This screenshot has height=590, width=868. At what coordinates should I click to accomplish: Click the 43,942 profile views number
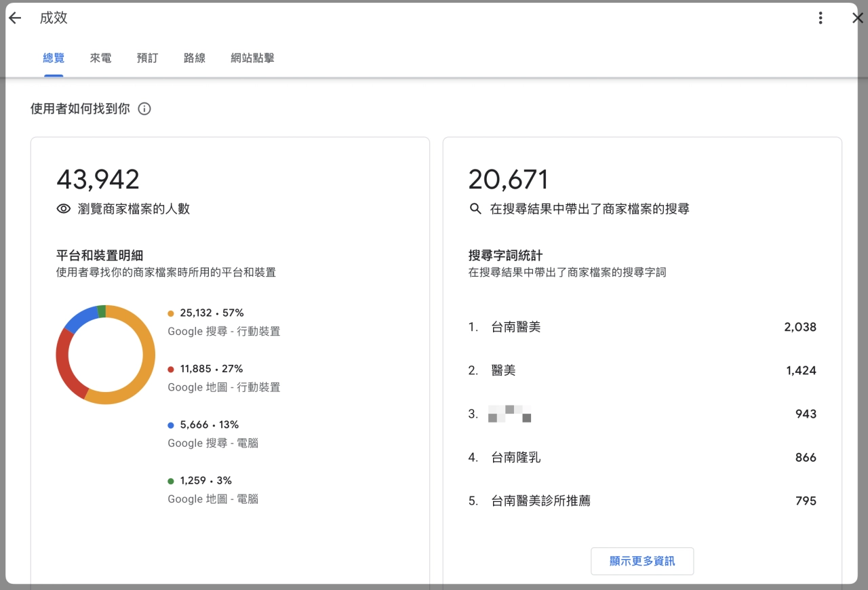(x=98, y=180)
